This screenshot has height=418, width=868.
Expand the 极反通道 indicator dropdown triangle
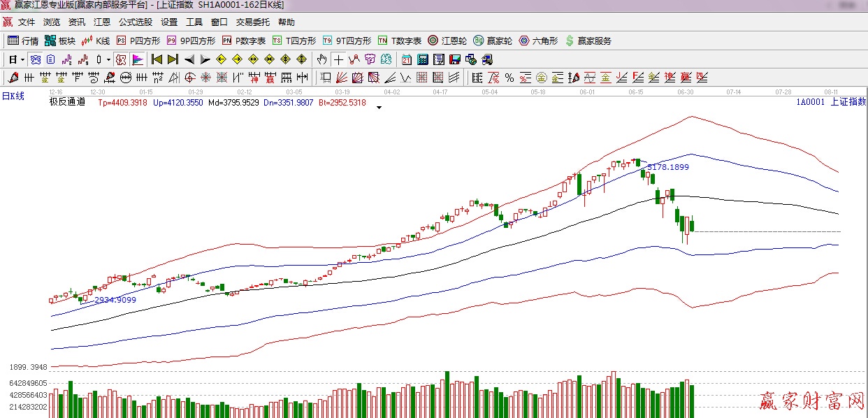[379, 108]
